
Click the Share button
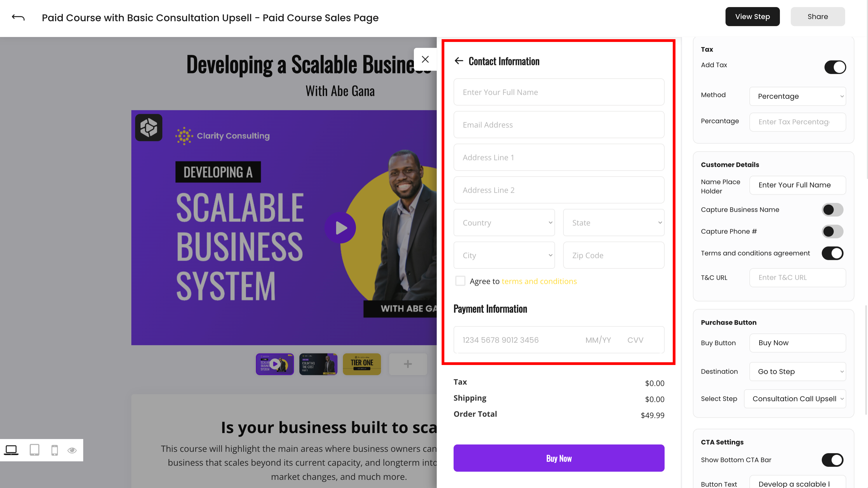tap(818, 16)
